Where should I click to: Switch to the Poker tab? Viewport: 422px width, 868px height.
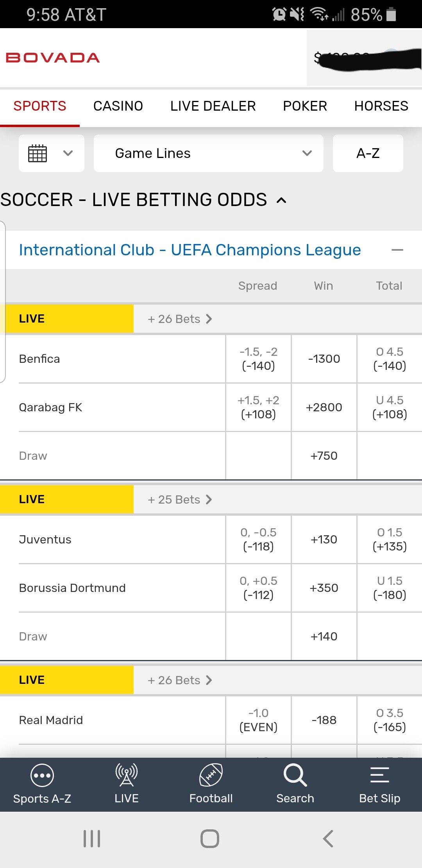[x=305, y=106]
